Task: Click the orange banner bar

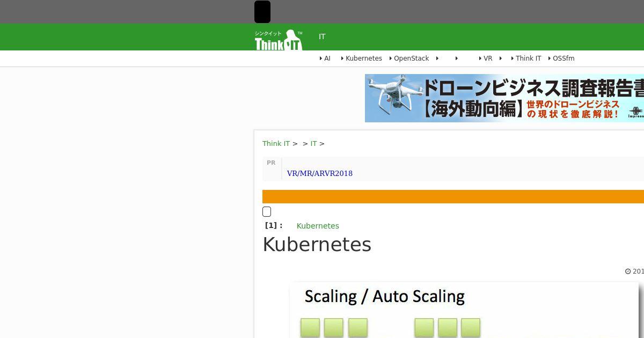Action: pyautogui.click(x=453, y=196)
